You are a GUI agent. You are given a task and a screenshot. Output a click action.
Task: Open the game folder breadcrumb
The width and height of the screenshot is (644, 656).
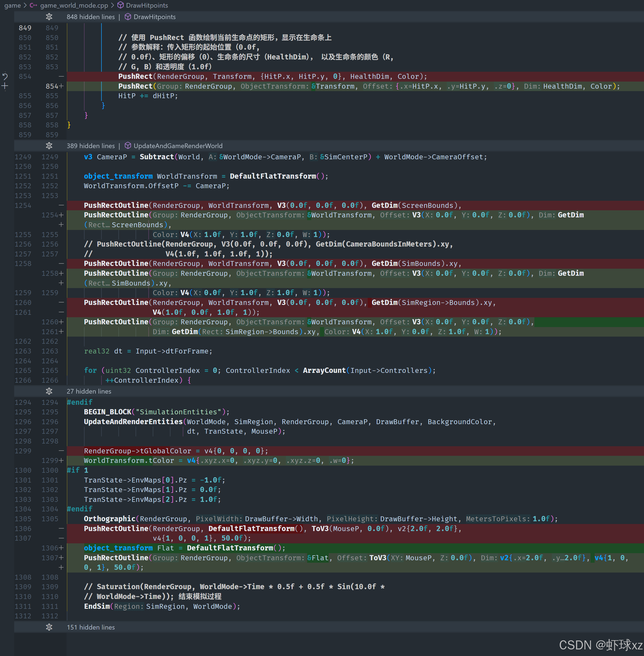pyautogui.click(x=13, y=5)
